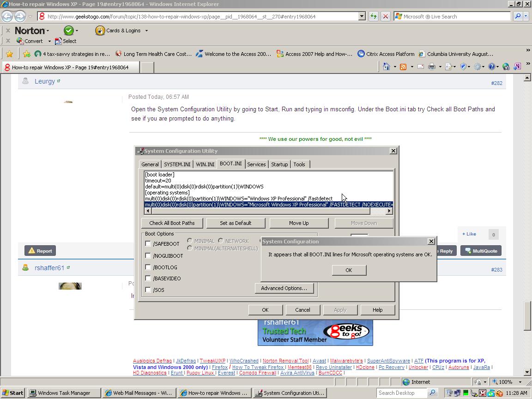Click the Select toolbar icon
The height and width of the screenshot is (399, 532).
point(58,41)
